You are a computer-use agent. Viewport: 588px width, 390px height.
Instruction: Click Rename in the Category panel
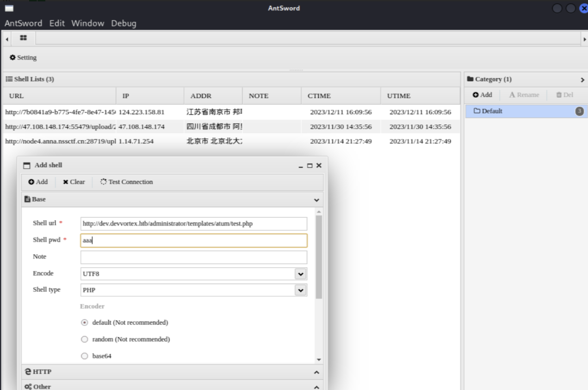click(524, 95)
